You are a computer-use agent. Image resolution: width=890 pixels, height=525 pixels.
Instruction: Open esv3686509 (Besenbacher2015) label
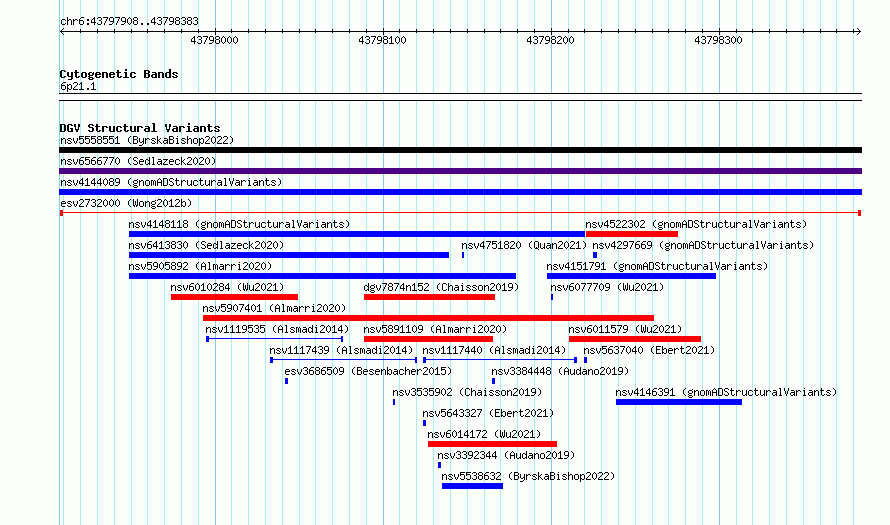(x=368, y=371)
